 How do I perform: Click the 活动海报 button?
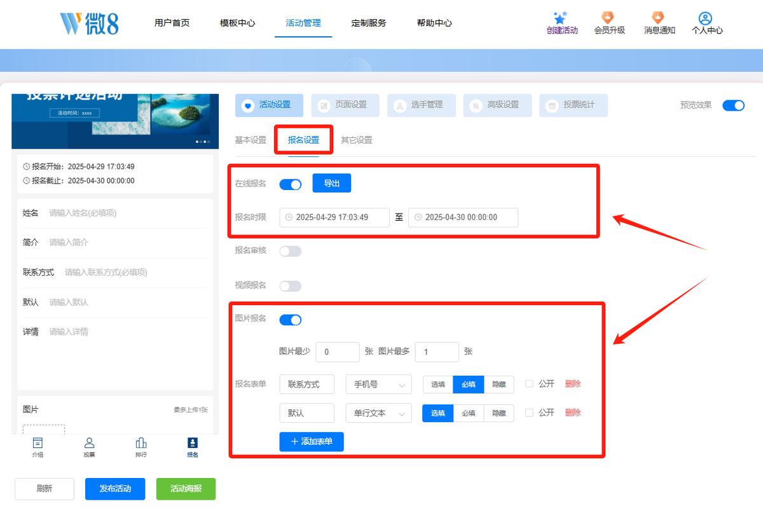(186, 489)
